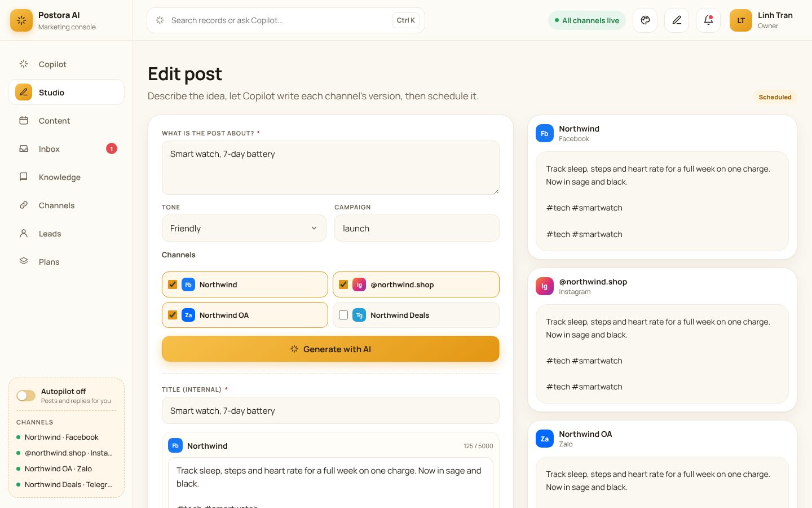Click the Ctrl K shortcut badge
Viewport: 812px width, 508px height.
point(406,20)
